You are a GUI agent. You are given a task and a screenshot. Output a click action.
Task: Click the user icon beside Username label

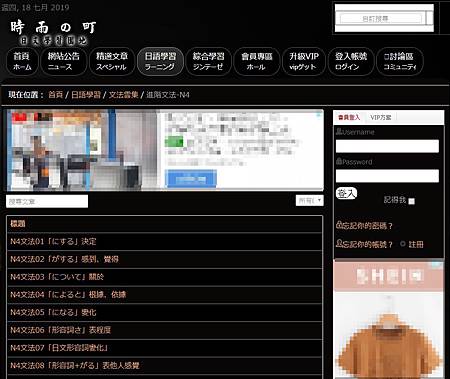(339, 132)
